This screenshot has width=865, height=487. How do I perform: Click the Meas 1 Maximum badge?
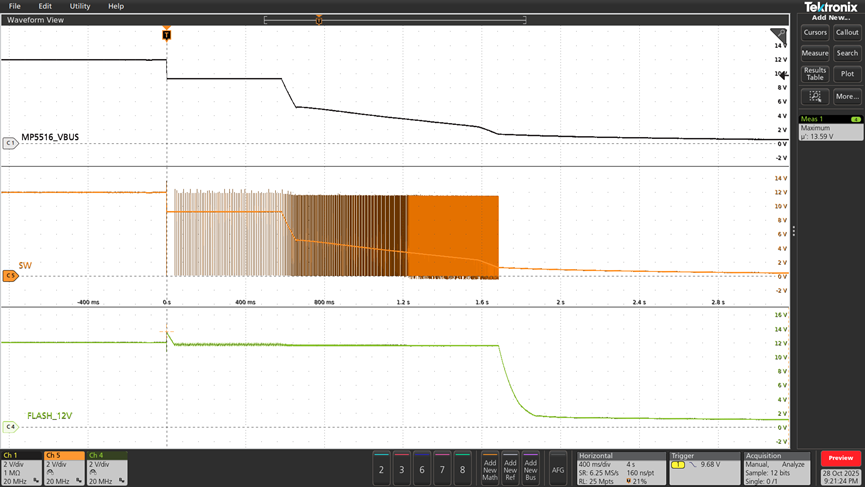pos(830,128)
